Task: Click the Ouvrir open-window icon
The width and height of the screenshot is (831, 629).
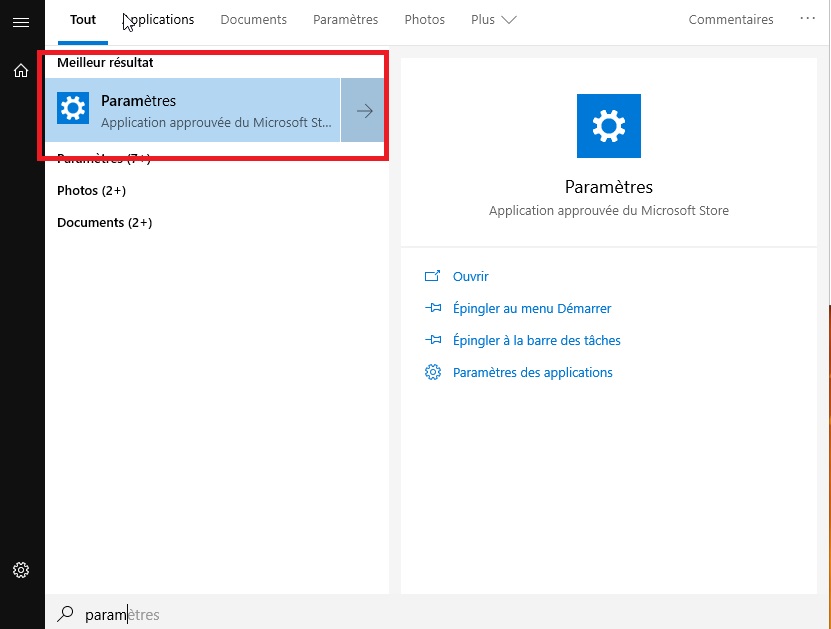Action: click(x=432, y=276)
